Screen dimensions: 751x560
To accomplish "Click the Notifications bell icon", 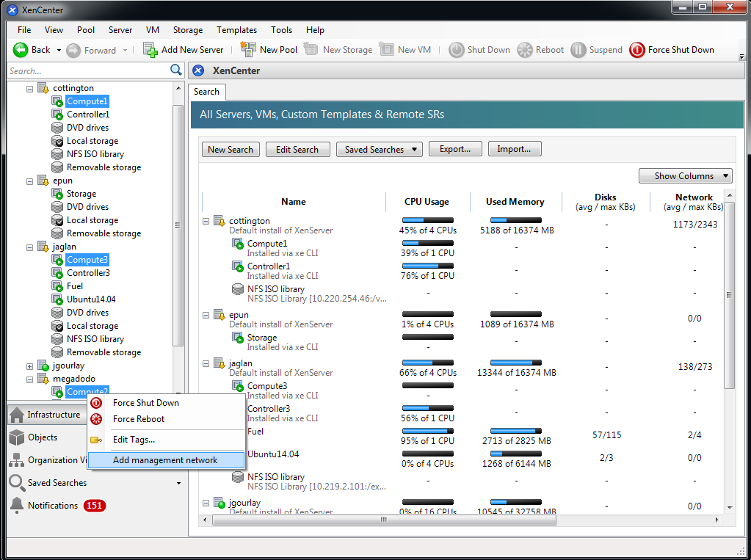I will click(17, 506).
